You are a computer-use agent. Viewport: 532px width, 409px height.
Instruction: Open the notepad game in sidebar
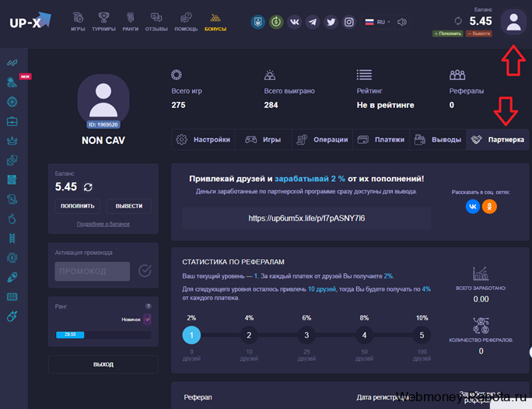12,180
